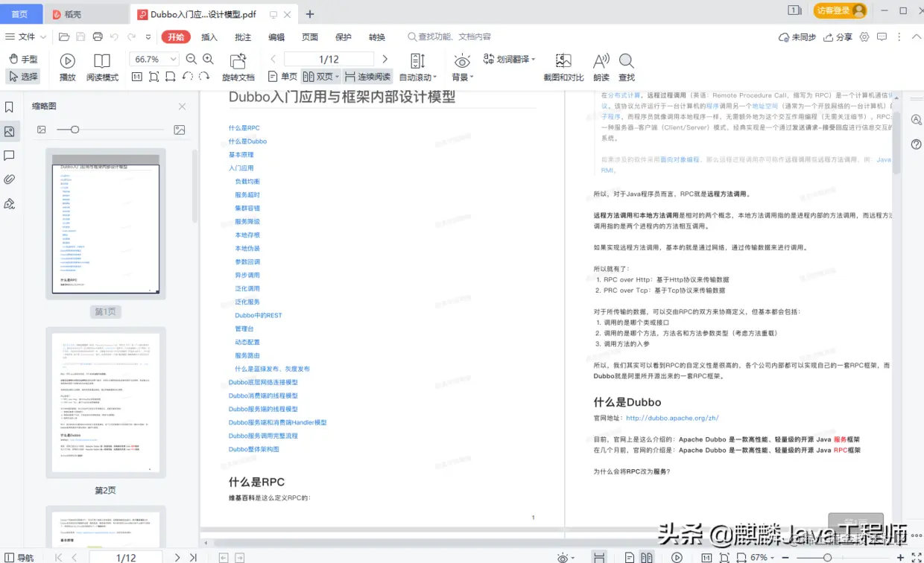Switch to the 转换 ribbon tab

coord(377,36)
